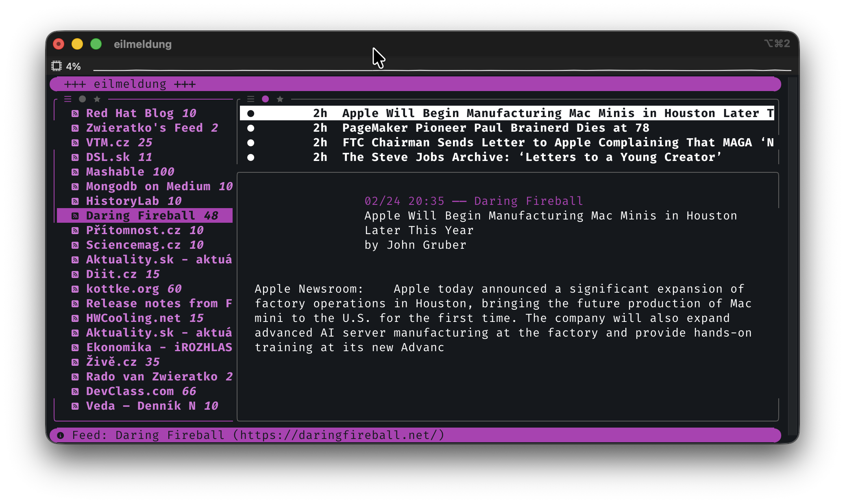Switch feed panel to the all-items list tab

click(x=68, y=99)
